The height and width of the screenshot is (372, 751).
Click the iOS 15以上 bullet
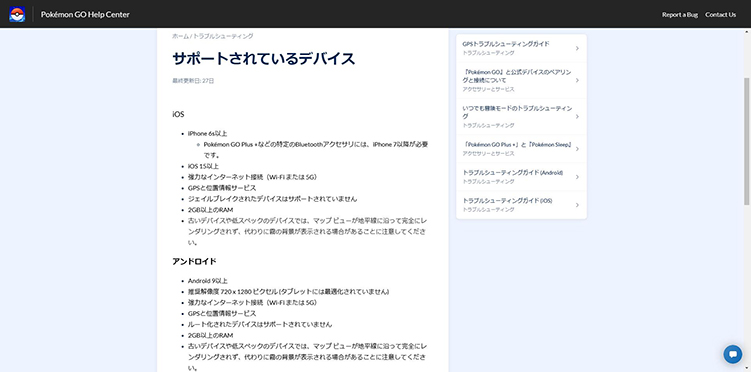pyautogui.click(x=203, y=166)
